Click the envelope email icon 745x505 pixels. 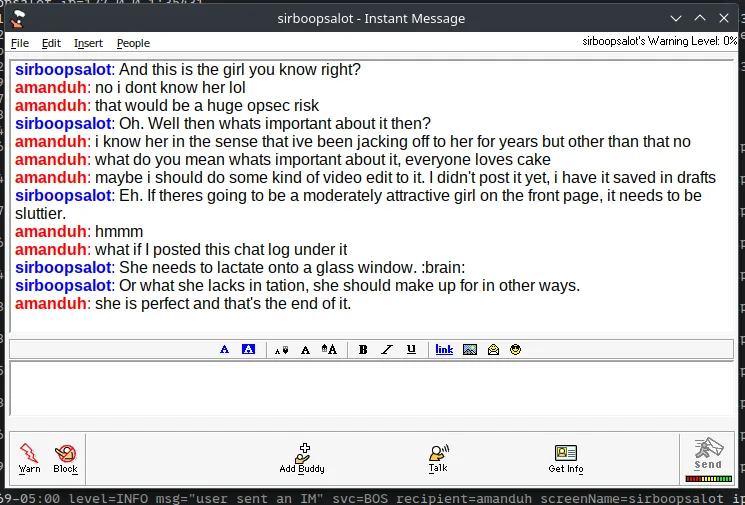(493, 350)
